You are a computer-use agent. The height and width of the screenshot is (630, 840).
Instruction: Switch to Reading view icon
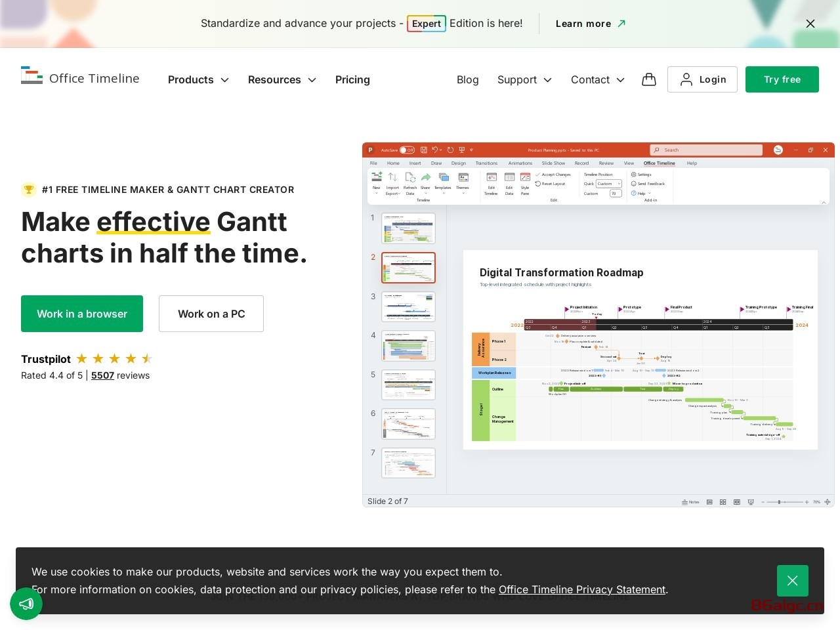point(737,502)
